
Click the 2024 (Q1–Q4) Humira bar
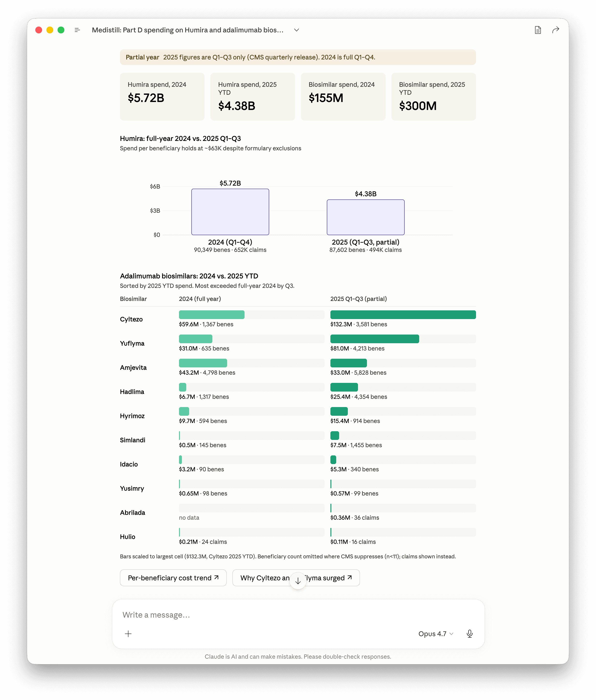(x=230, y=212)
